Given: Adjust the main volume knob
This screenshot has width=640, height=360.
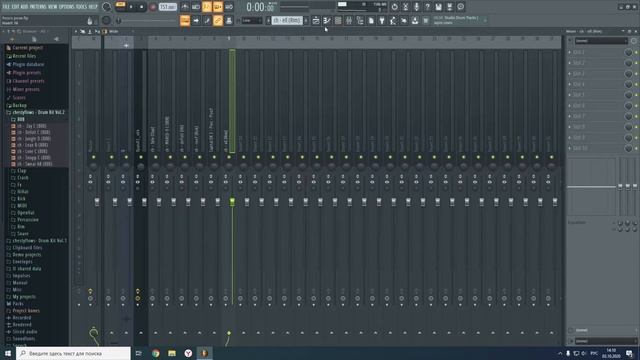Looking at the screenshot, I should [x=107, y=7].
